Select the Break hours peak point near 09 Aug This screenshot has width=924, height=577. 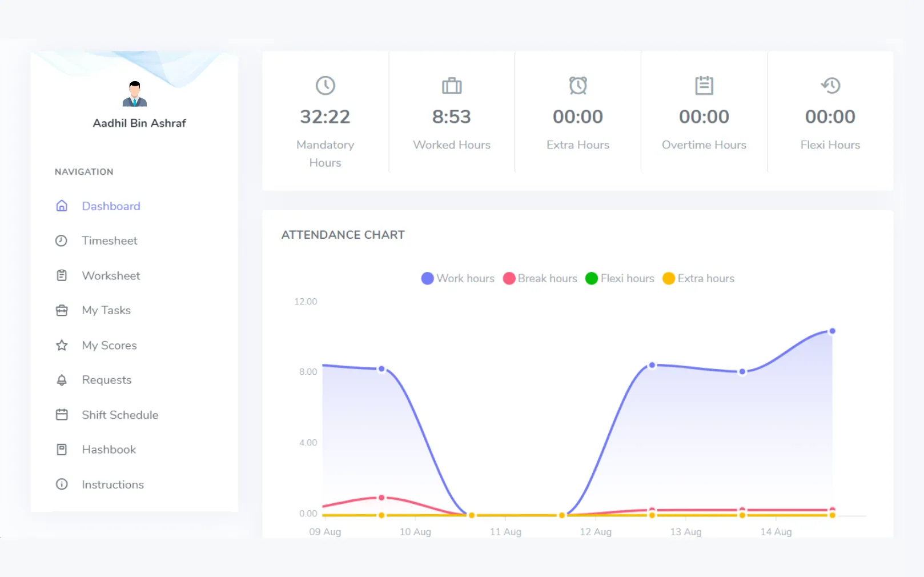381,498
